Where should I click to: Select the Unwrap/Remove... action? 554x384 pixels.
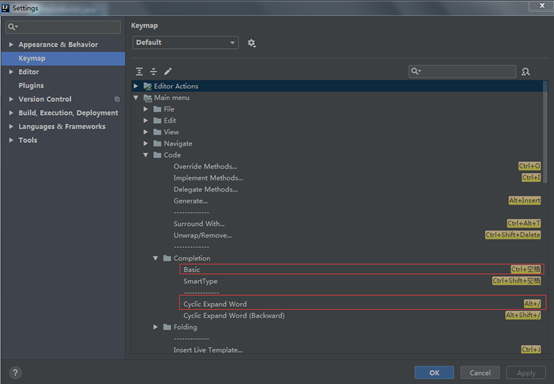[202, 235]
